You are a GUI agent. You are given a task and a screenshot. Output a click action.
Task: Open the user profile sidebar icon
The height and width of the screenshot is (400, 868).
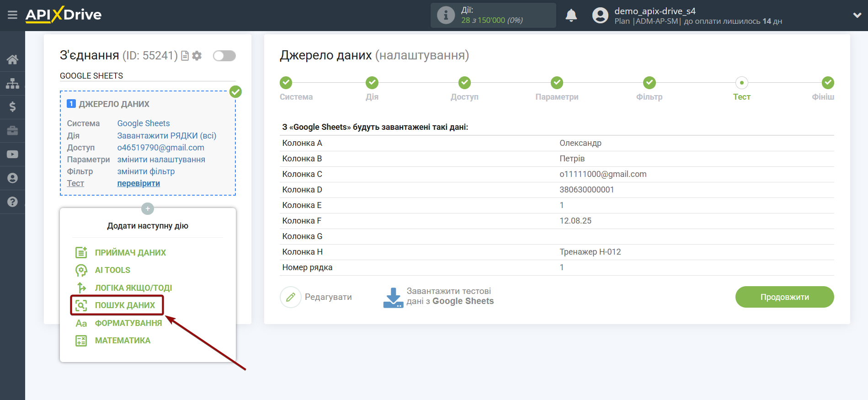click(x=12, y=178)
